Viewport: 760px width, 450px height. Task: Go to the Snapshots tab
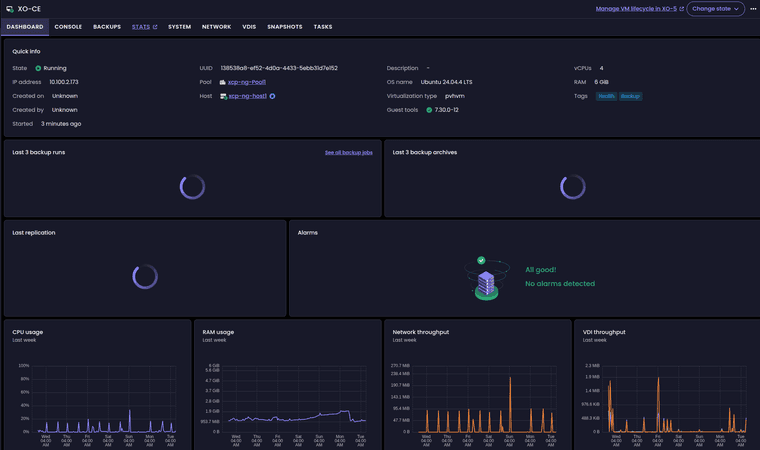click(284, 27)
